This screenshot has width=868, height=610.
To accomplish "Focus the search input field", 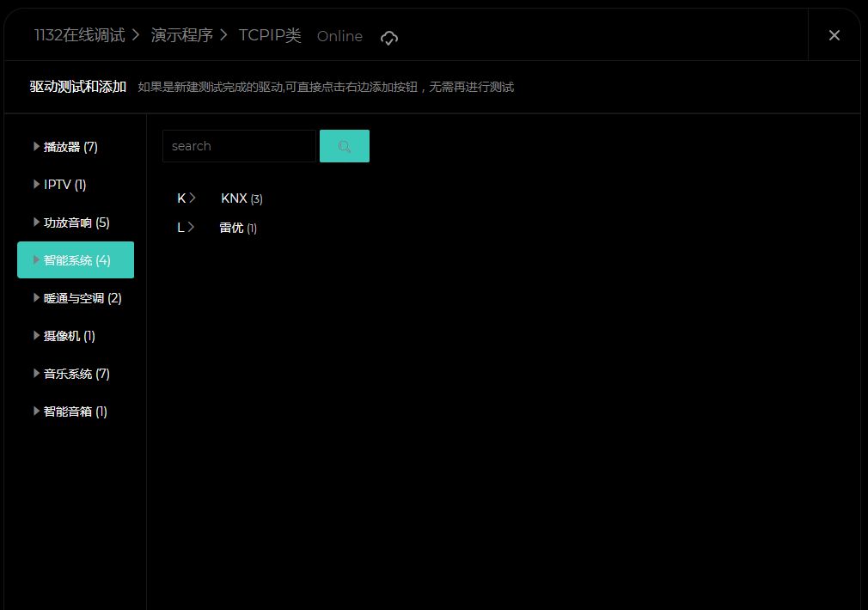I will [x=239, y=146].
